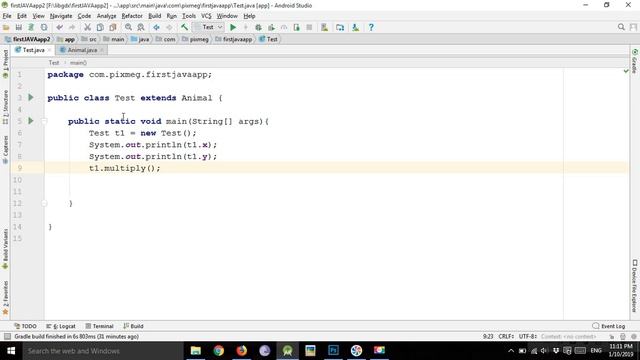The width and height of the screenshot is (640, 360).
Task: Click the Help question mark icon
Action: (371, 27)
